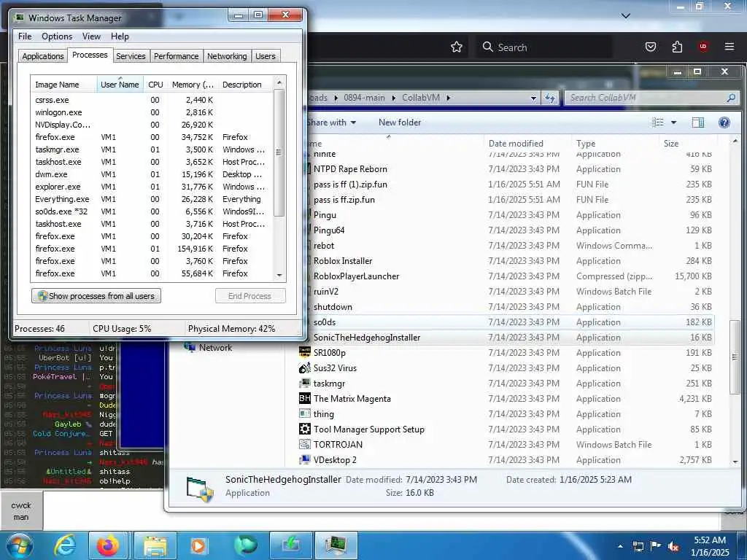Image resolution: width=747 pixels, height=560 pixels.
Task: Select the TORTROJAN batch file icon
Action: click(304, 444)
